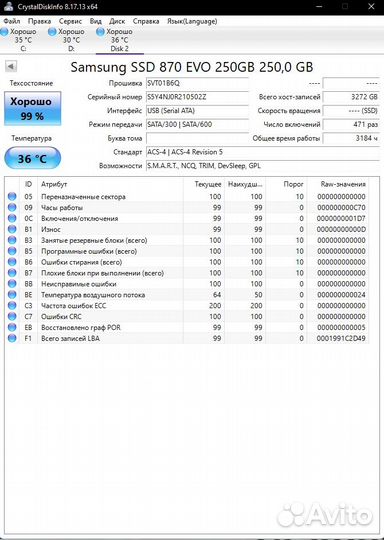
Task: Select the Износ attribute text
Action: coord(51,229)
